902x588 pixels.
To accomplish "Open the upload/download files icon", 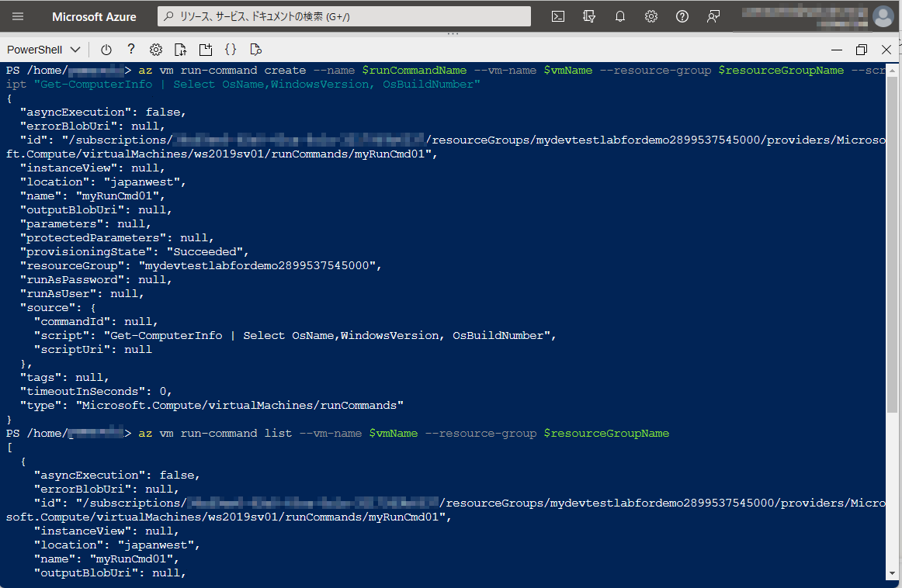I will pos(179,49).
